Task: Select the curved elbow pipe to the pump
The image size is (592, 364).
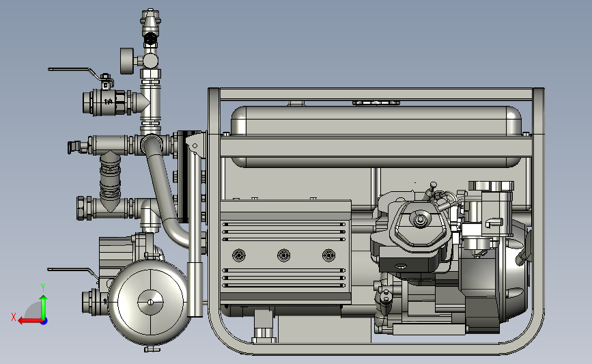Action: [163, 188]
